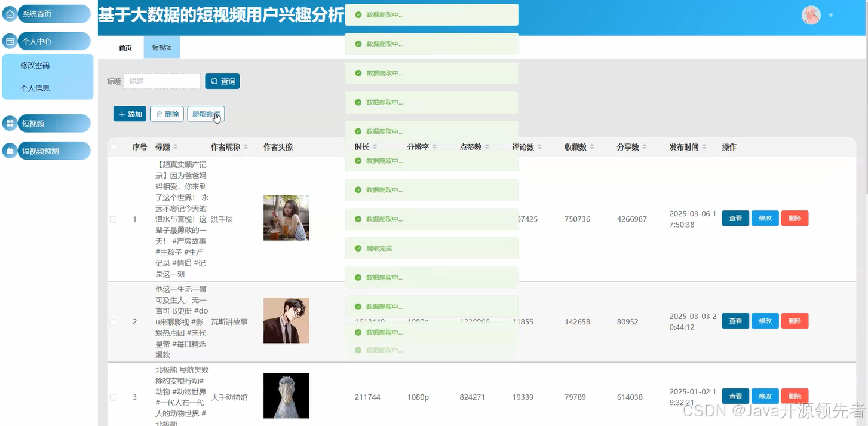Click 修改 for the 洪千辰 row
The image size is (868, 426).
click(x=765, y=218)
